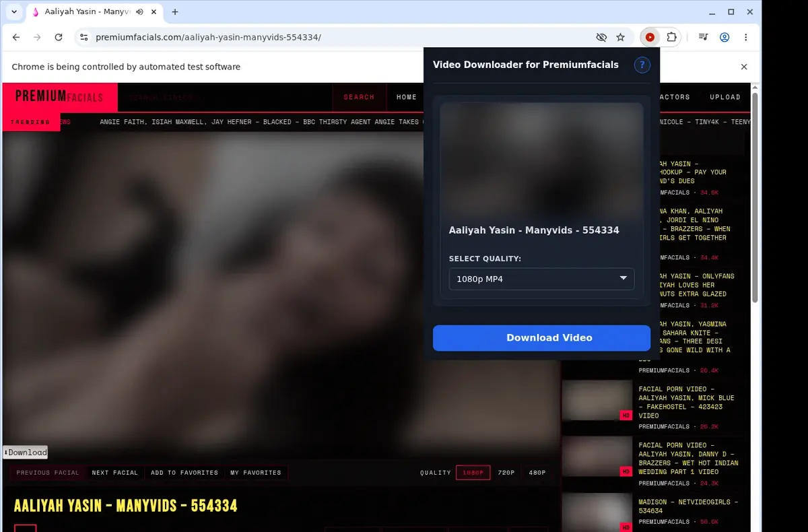This screenshot has width=808, height=532.
Task: Open the Extensions puzzle menu
Action: (x=671, y=38)
